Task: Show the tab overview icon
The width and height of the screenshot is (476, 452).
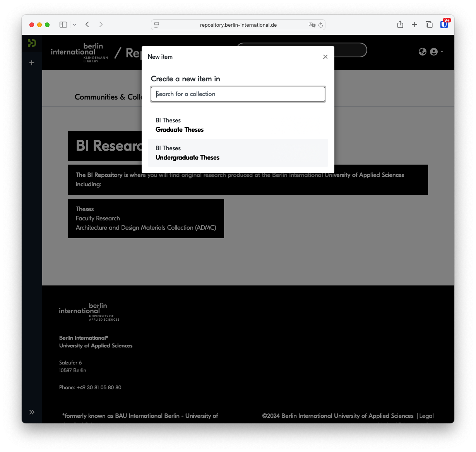Action: pos(429,24)
